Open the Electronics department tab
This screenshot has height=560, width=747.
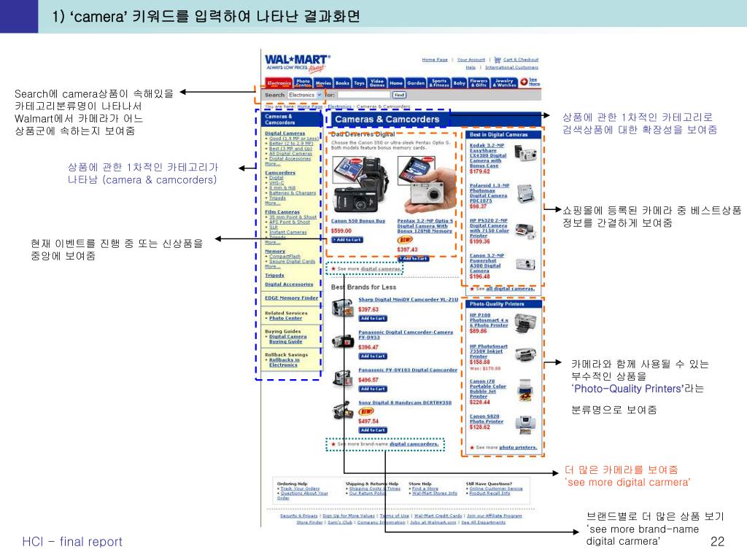click(x=279, y=83)
